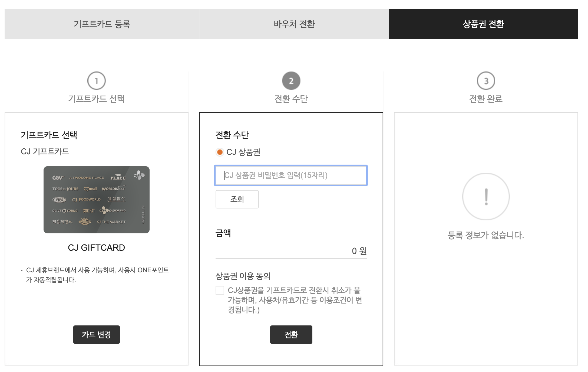The image size is (588, 372).
Task: Click the CGV logo on the gift card
Action: coord(58,178)
